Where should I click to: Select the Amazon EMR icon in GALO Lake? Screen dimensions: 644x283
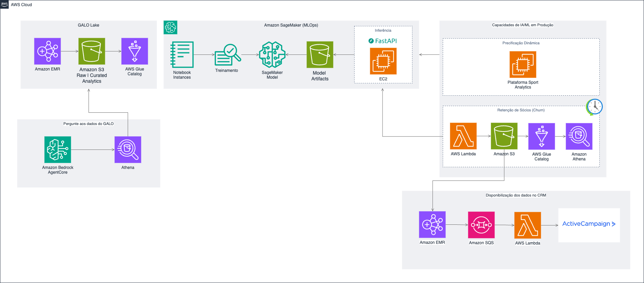47,51
